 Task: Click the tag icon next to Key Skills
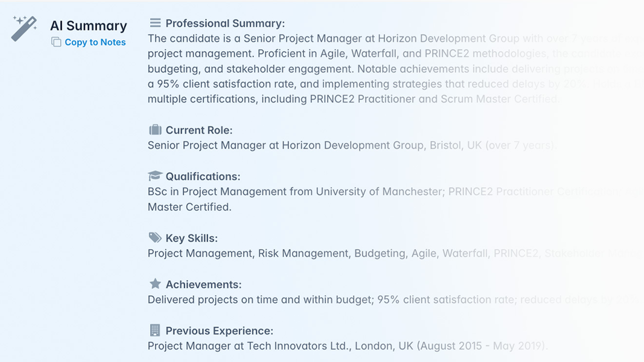155,238
